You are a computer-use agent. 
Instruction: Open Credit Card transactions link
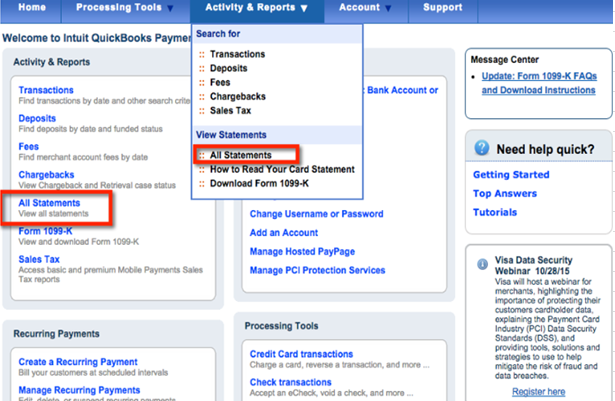[x=301, y=354]
